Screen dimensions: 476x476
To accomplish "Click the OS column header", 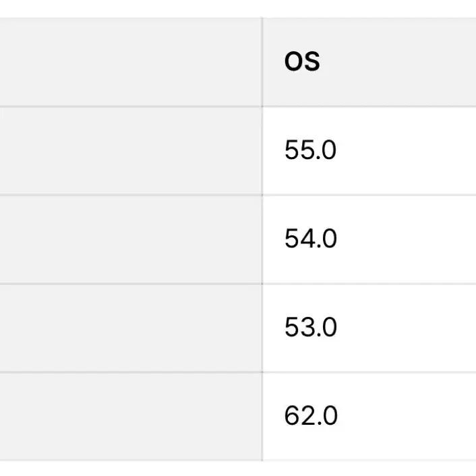I will tap(302, 62).
